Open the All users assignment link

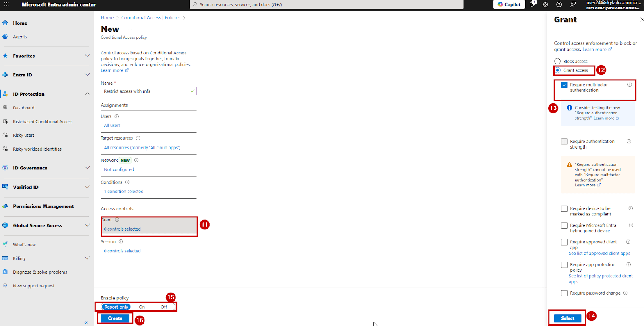coord(112,126)
